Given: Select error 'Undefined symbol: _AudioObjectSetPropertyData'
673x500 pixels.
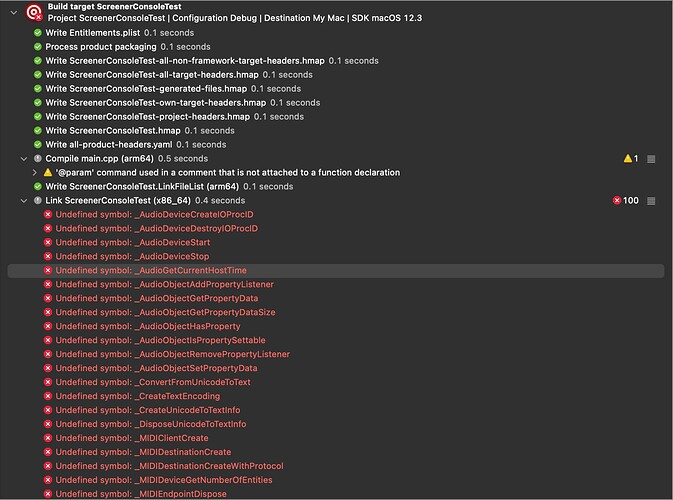Looking at the screenshot, I should pos(157,368).
